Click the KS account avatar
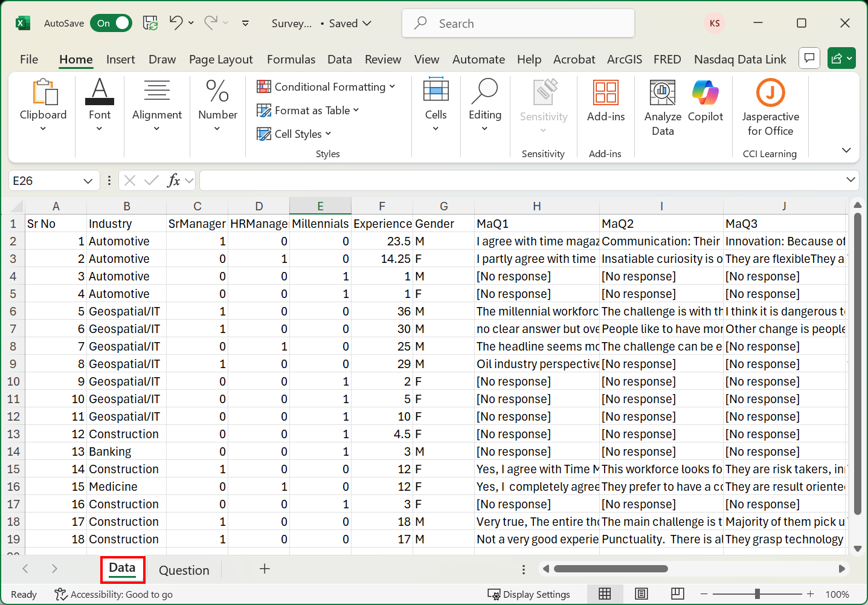Screen dimensions: 868x605 (715, 23)
